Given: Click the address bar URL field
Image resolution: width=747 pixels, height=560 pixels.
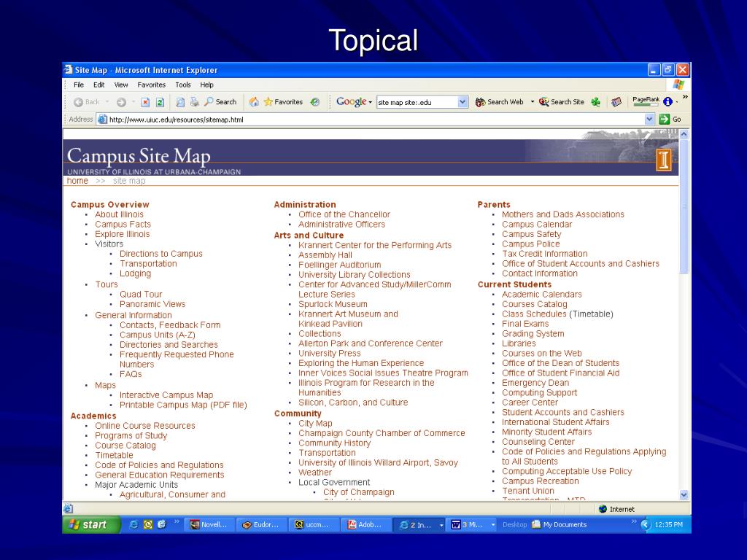Looking at the screenshot, I should pos(371,120).
